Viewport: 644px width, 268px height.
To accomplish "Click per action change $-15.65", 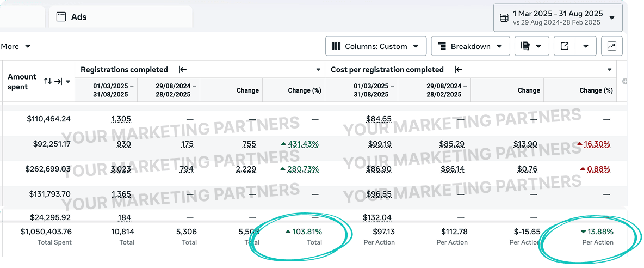I will (x=527, y=232).
